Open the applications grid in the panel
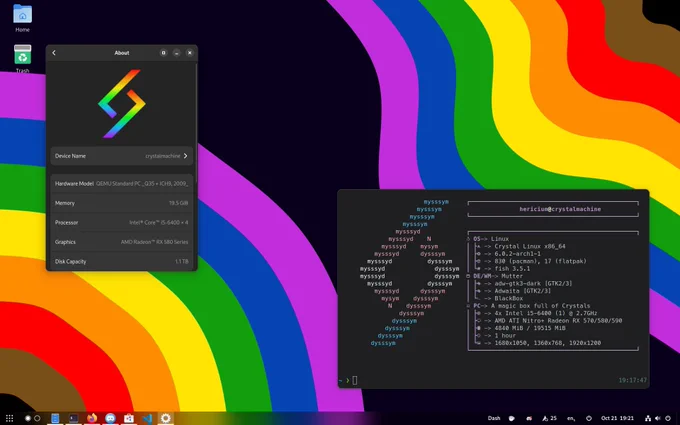Viewport: 680px width, 425px height. [9, 418]
